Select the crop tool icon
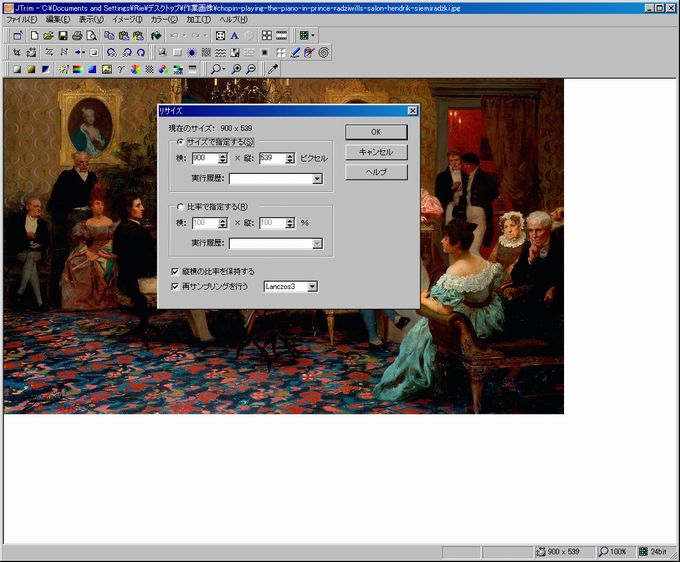 (17, 52)
